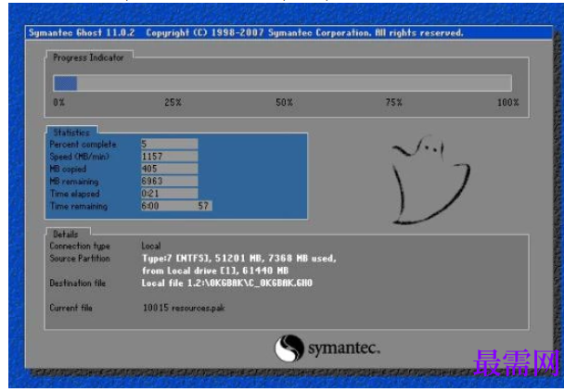The width and height of the screenshot is (577, 392).
Task: Click the Percent complete label
Action: (x=83, y=145)
